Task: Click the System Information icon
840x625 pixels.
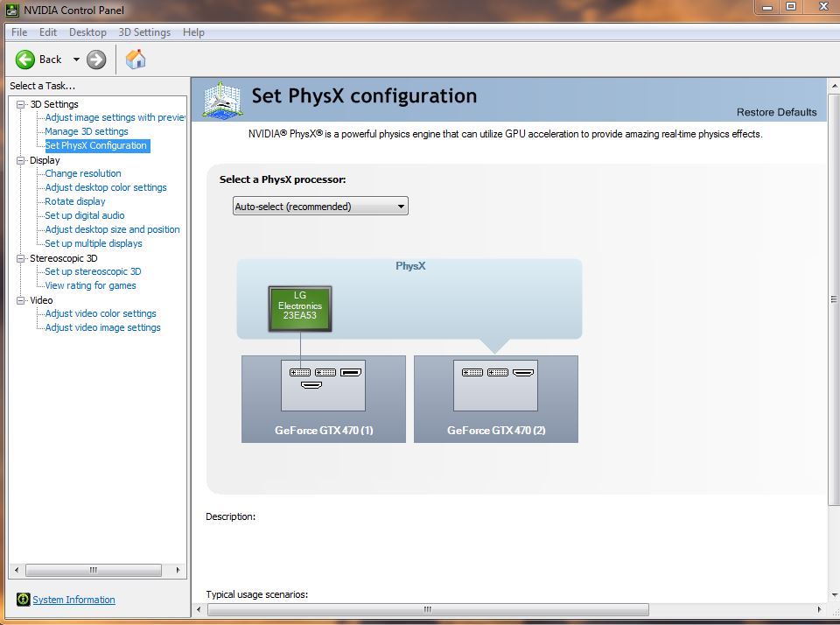Action: (23, 600)
